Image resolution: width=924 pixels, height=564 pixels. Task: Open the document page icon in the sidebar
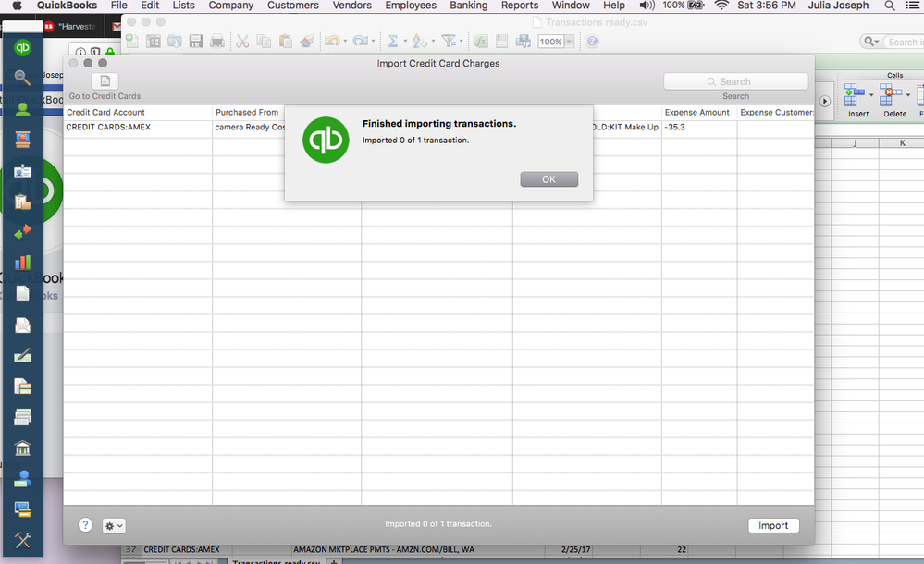tap(22, 293)
